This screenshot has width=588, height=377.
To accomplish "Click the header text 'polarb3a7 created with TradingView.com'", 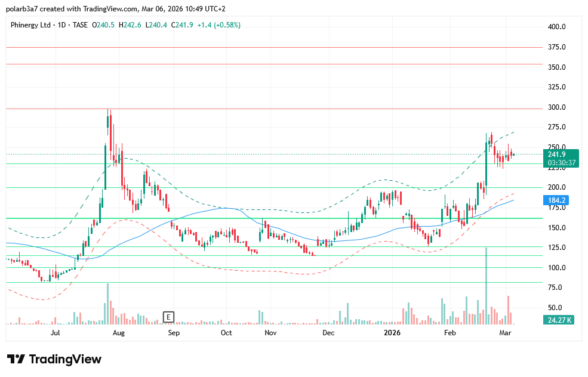I will 72,8.
